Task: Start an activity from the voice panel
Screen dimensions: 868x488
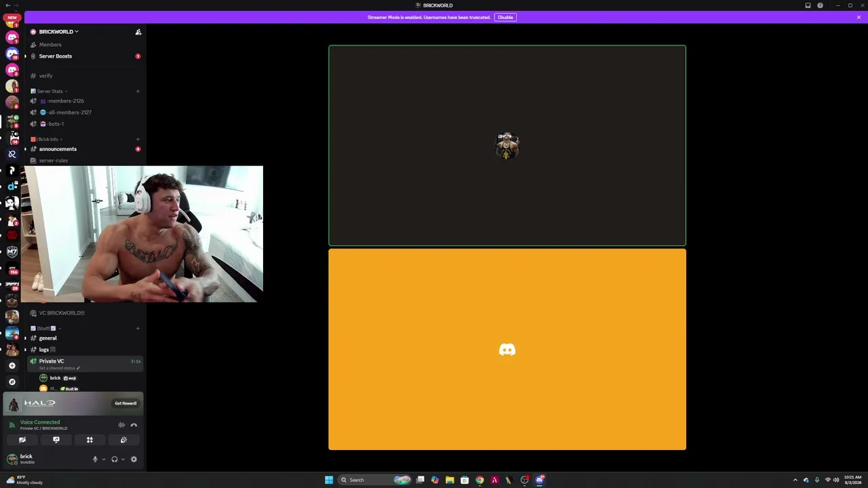Action: (x=90, y=440)
